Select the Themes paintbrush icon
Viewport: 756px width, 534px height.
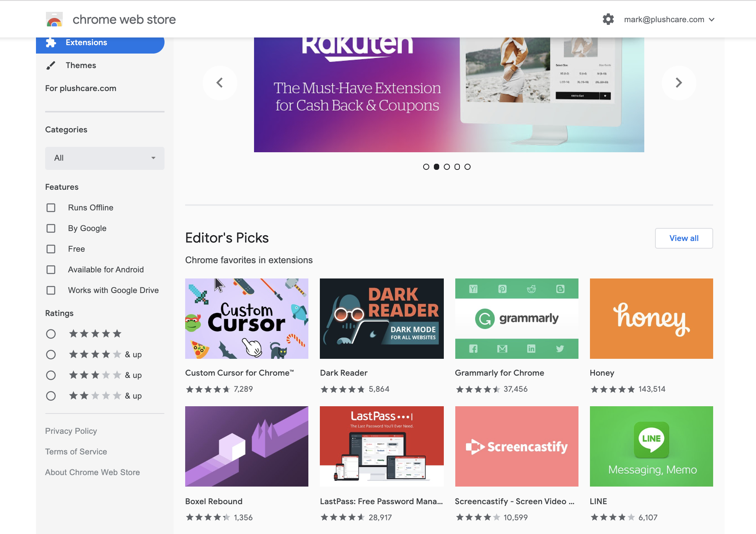(51, 65)
